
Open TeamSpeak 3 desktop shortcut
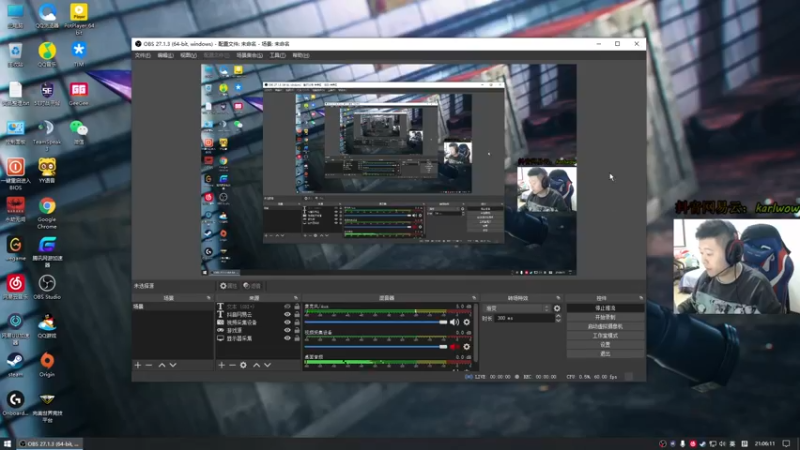point(47,135)
